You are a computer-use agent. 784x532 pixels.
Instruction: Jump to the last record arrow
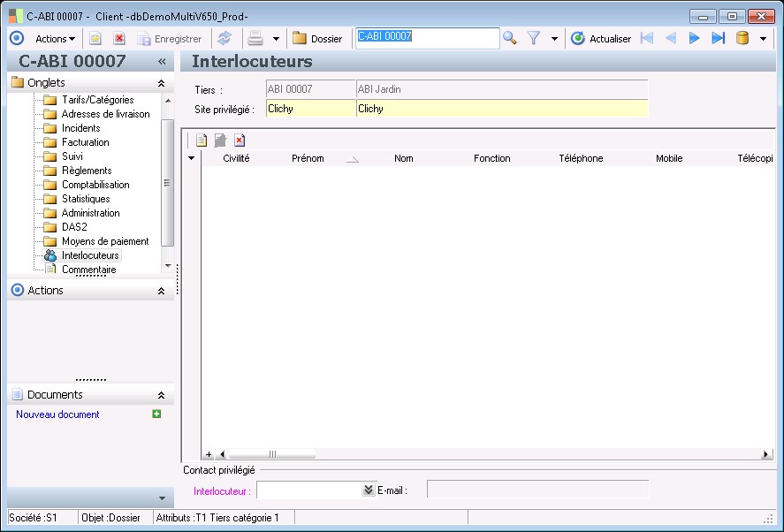click(x=718, y=38)
